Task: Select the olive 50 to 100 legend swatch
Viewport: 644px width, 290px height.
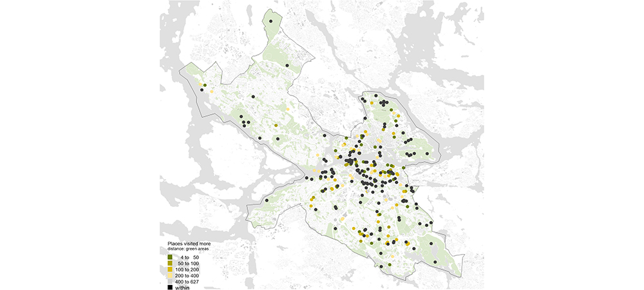Action: (170, 264)
